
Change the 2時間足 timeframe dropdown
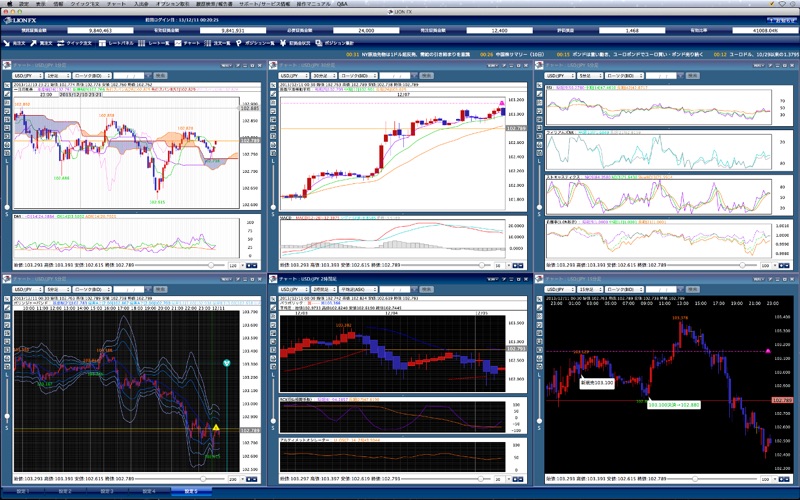(x=324, y=289)
